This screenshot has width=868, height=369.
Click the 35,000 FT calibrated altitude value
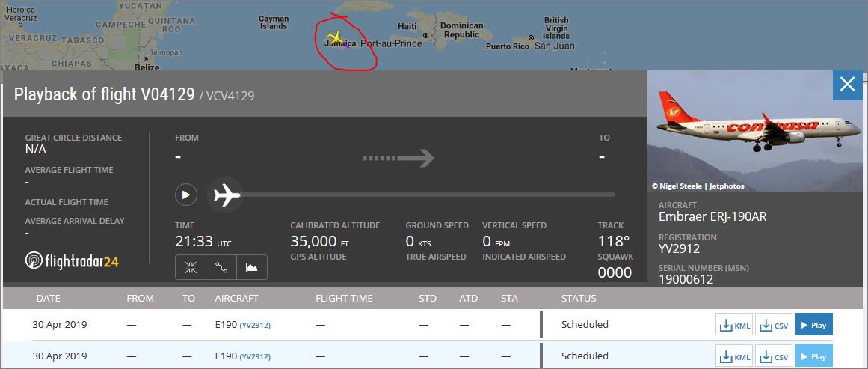(320, 242)
